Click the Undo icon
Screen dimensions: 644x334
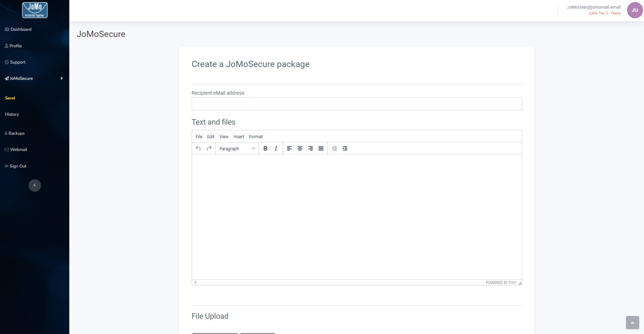pyautogui.click(x=198, y=148)
